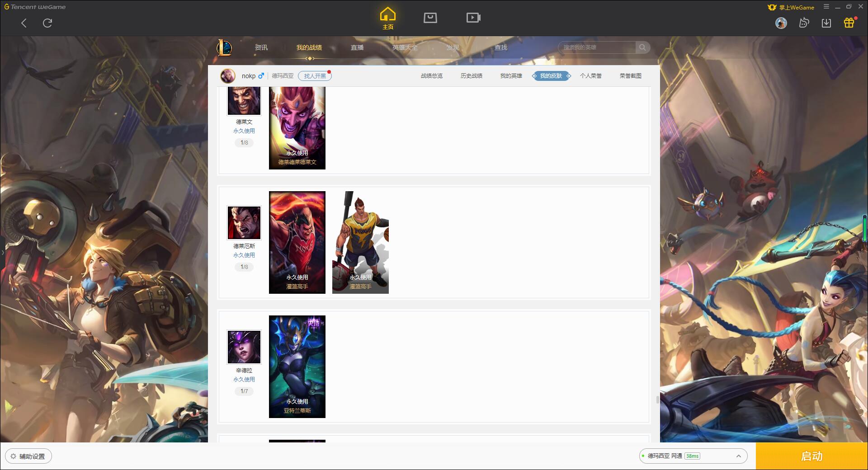Open the download manager icon

coord(826,23)
